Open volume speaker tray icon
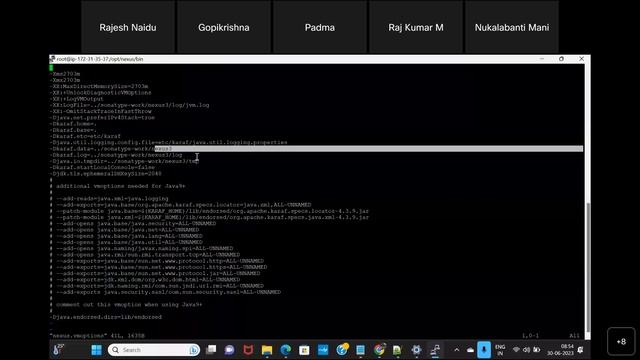Image resolution: width=640 pixels, height=360 pixels. point(527,350)
